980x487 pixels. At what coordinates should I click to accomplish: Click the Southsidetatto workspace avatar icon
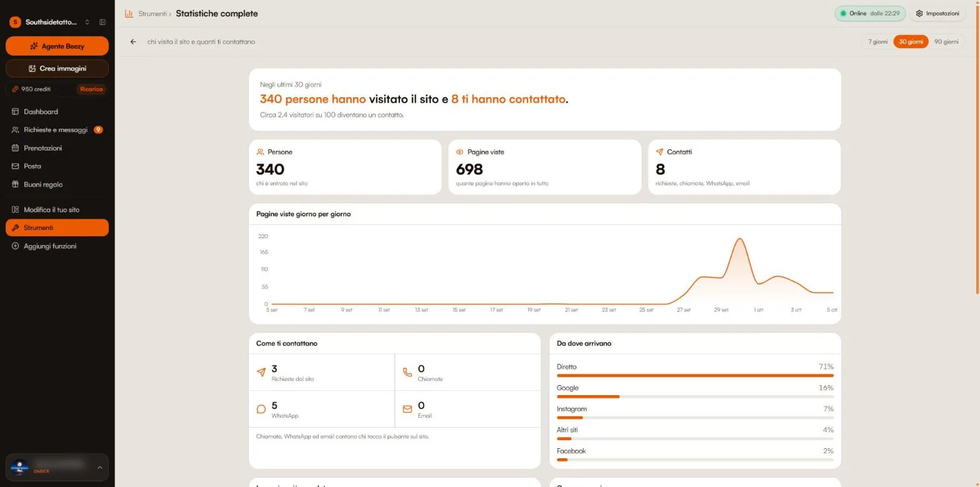tap(15, 22)
